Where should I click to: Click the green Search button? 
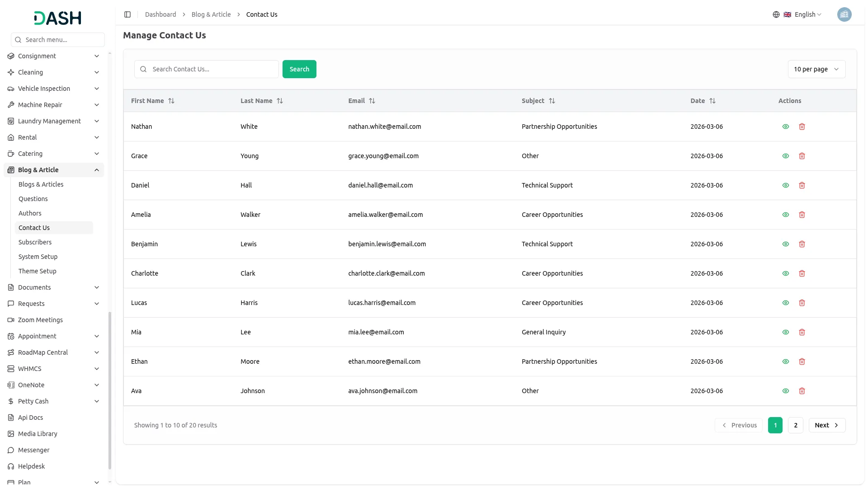click(299, 69)
